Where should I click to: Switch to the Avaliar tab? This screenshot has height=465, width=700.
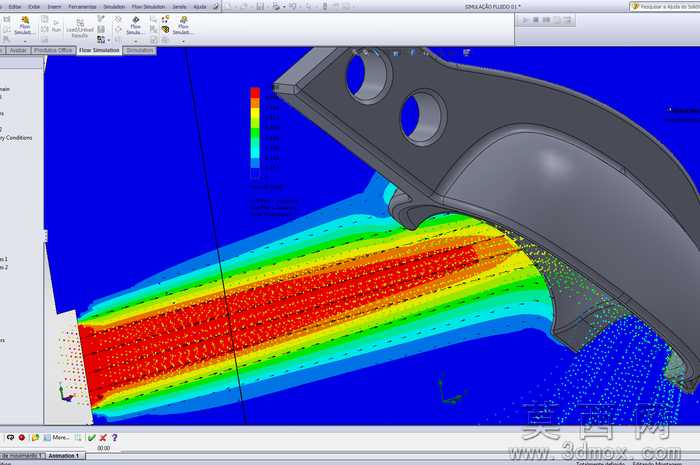pos(18,50)
